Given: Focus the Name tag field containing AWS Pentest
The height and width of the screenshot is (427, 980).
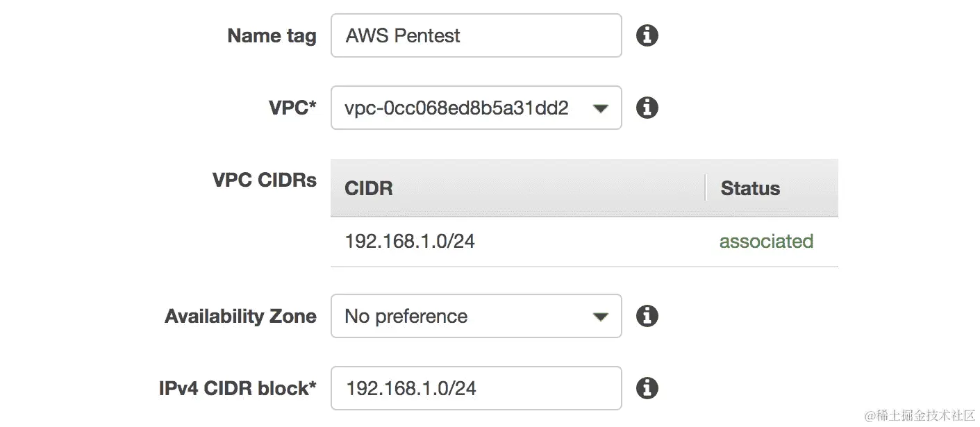Looking at the screenshot, I should point(476,35).
